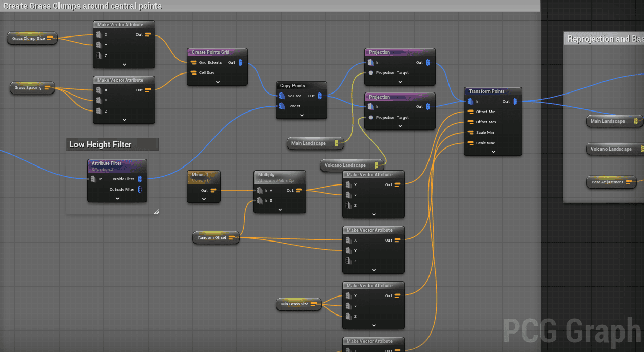Select the Create Points Grid node title
Viewport: 644px width, 352px height.
211,52
